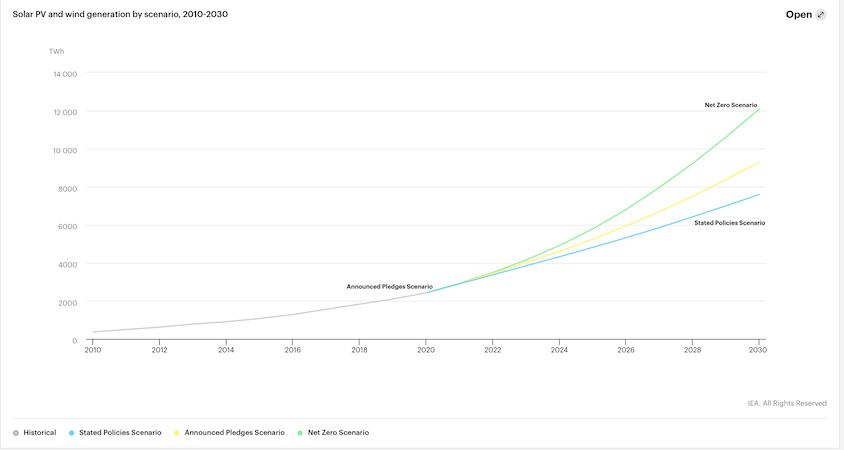
Task: Click the 14 000 y-axis label
Action: click(x=65, y=74)
